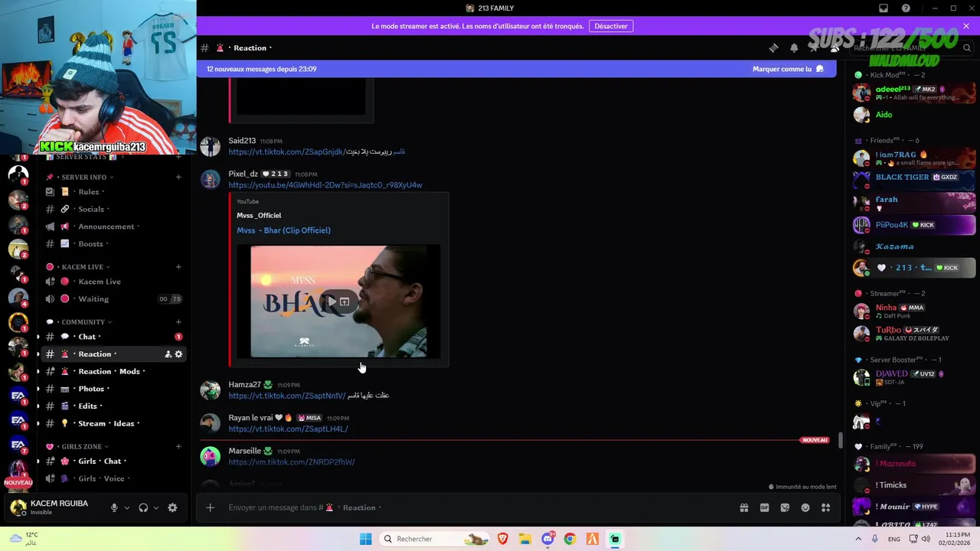Screen dimensions: 980x551
Task: Open the Stream Ideas channel
Action: click(x=113, y=423)
